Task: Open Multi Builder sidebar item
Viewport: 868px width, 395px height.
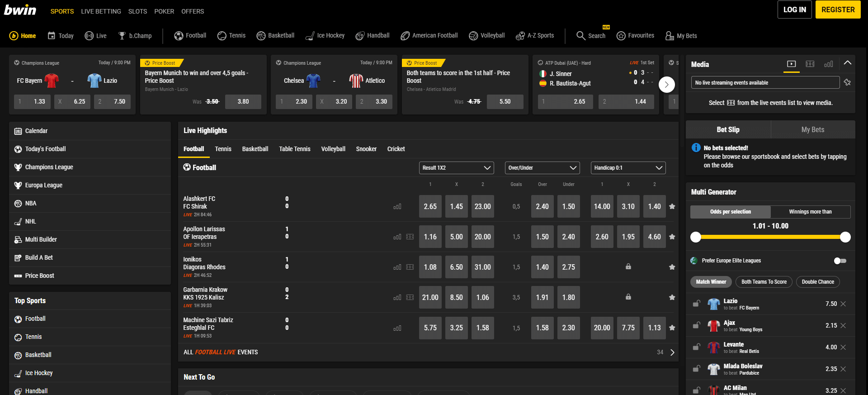Action: tap(90, 239)
